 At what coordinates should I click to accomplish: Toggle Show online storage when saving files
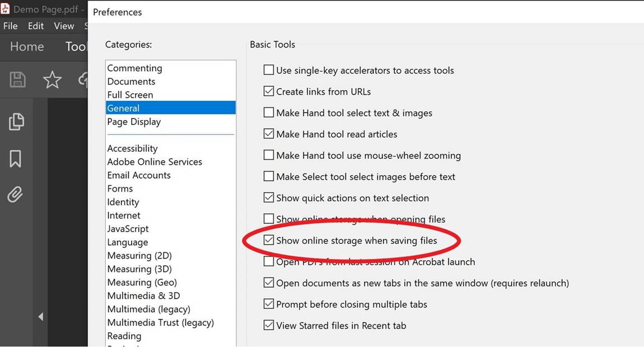269,241
